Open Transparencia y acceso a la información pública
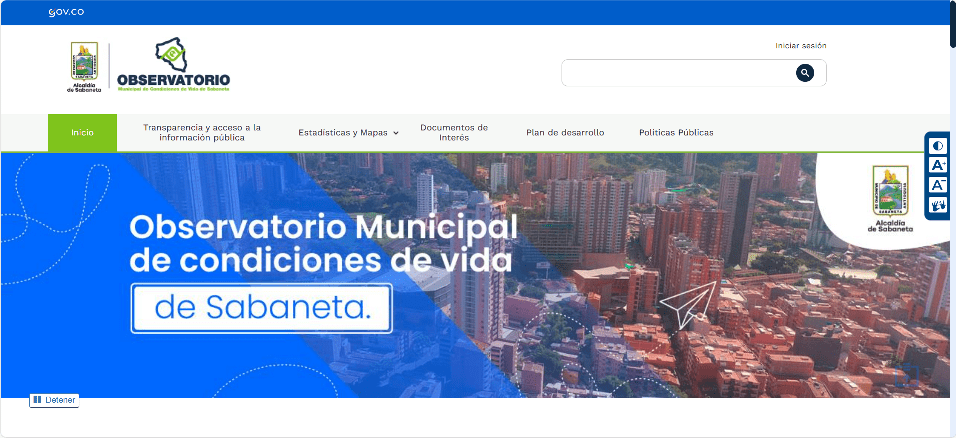This screenshot has height=438, width=956. pos(201,133)
